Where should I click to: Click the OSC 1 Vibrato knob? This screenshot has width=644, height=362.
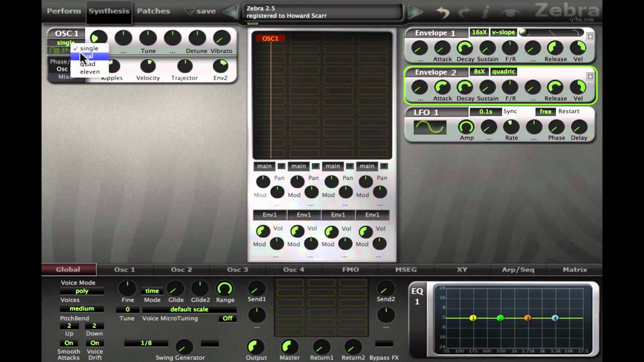click(x=221, y=38)
